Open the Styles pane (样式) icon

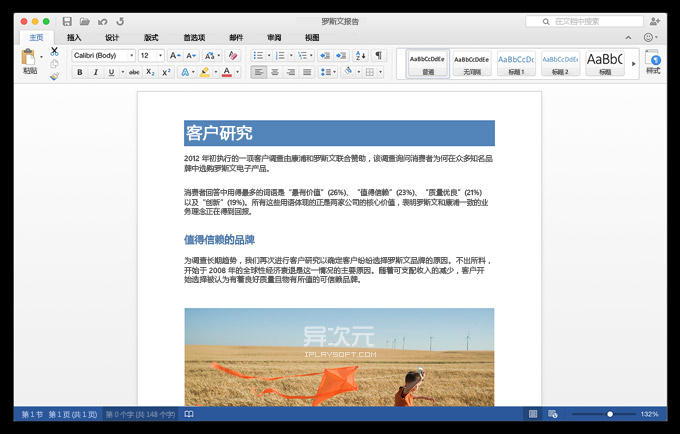(653, 62)
